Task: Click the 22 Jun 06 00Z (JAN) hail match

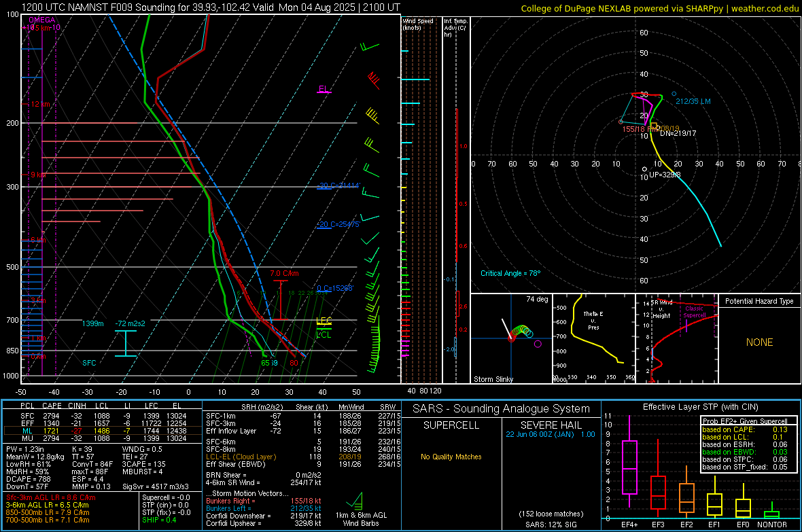Action: pos(551,434)
